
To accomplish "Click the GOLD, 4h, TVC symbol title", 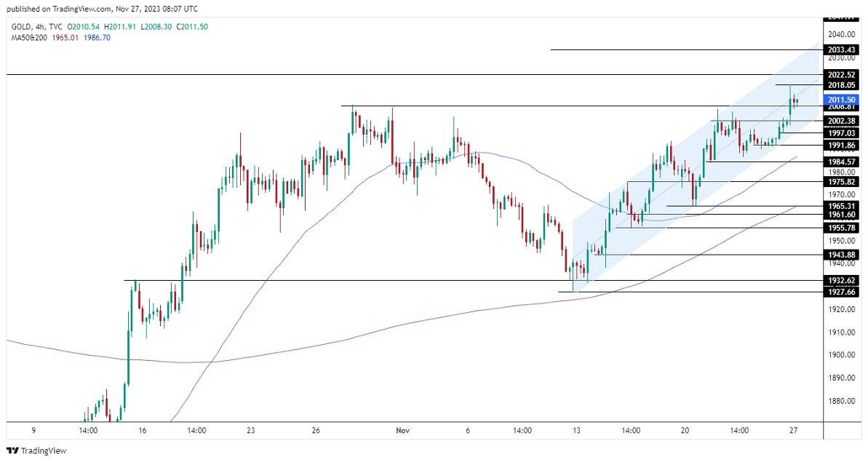I will click(36, 27).
